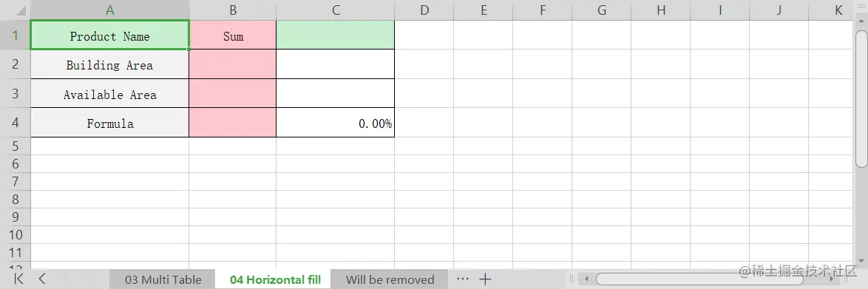Select column C header
Image resolution: width=868 pixels, height=289 pixels.
(x=336, y=10)
